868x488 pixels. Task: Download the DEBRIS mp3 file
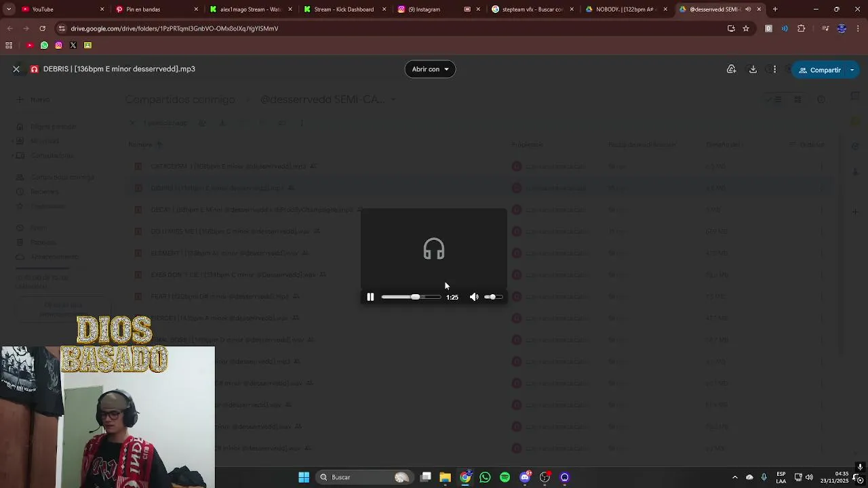tap(753, 69)
